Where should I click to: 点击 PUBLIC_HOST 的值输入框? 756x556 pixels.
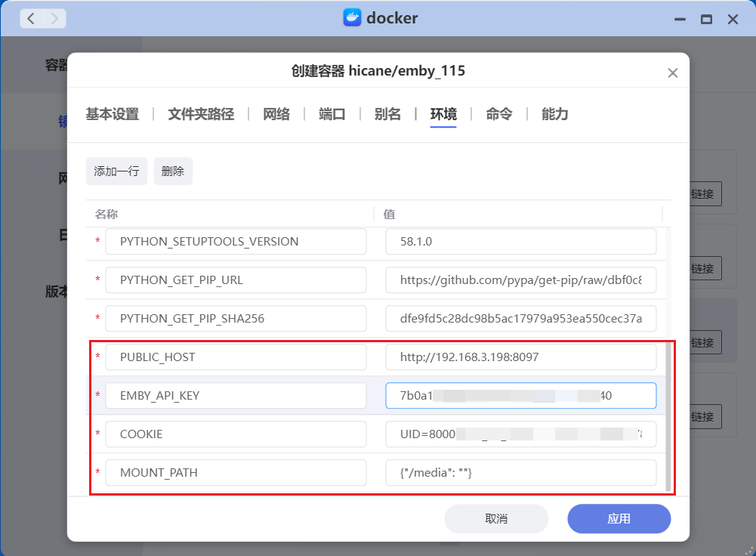click(x=521, y=357)
